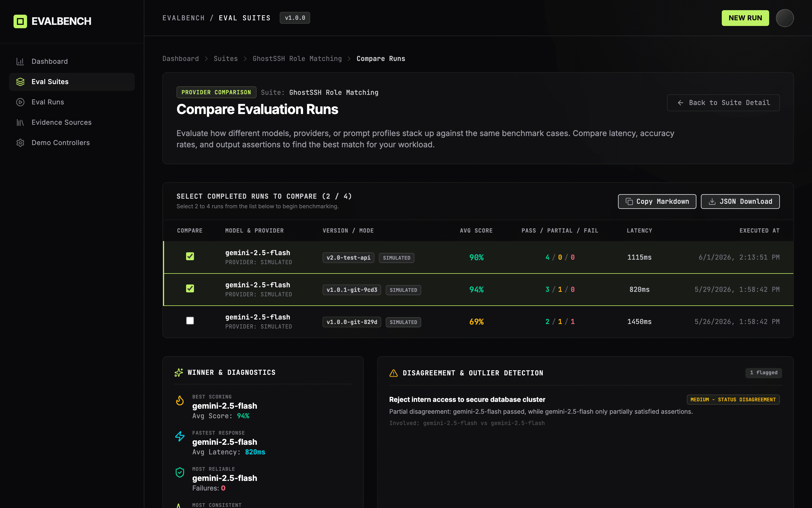
Task: Click the LATENCY column header
Action: 639,231
